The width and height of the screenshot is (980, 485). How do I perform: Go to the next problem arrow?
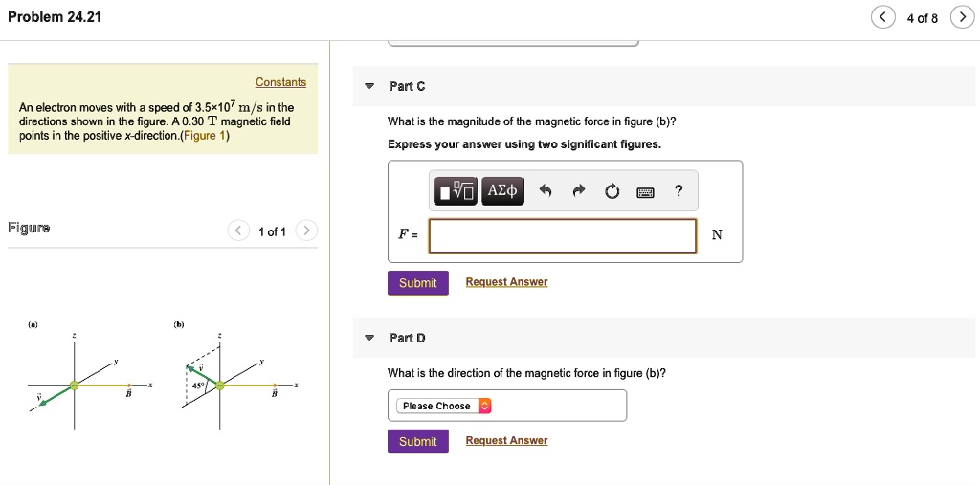point(960,18)
